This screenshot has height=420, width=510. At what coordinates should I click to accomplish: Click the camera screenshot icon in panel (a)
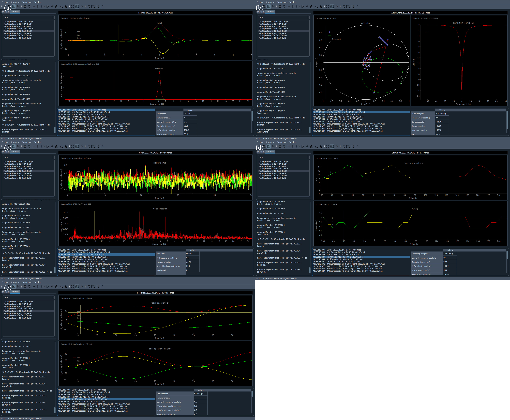point(77,6)
